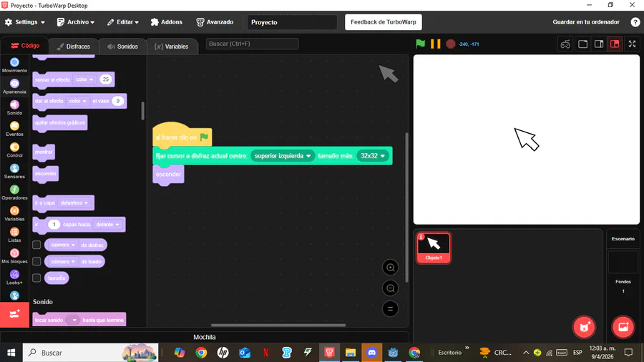Select the Movimiento block category

coord(14,65)
